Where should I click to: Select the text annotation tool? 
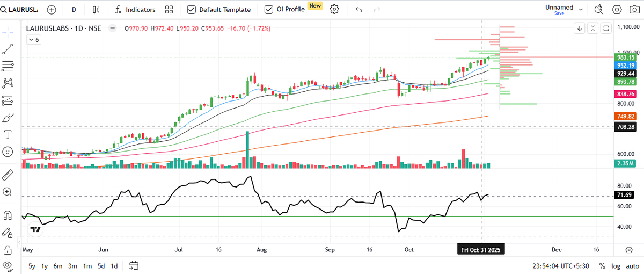(x=8, y=134)
